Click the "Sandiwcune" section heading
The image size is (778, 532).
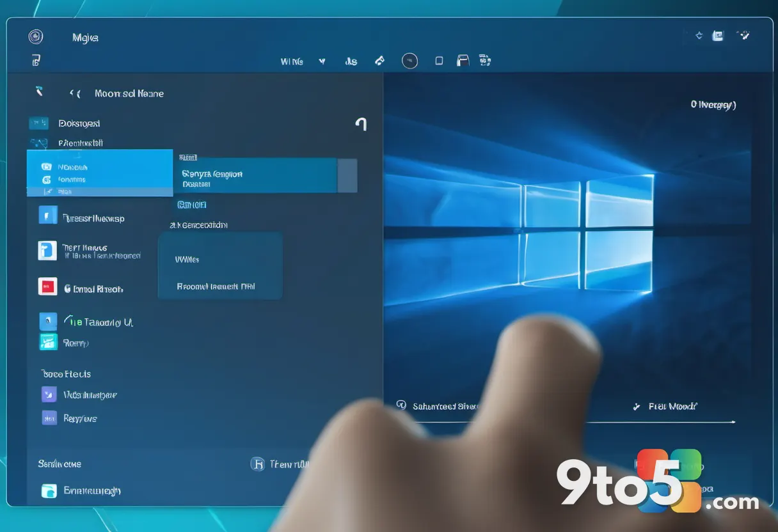(60, 464)
